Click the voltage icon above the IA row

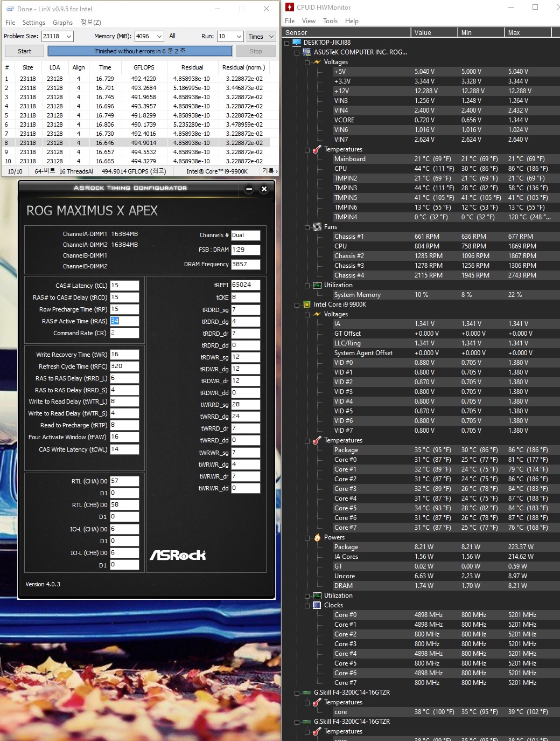point(317,314)
